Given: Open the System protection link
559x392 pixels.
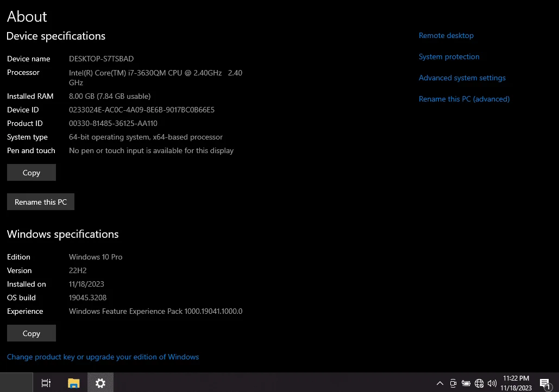Looking at the screenshot, I should (x=449, y=56).
